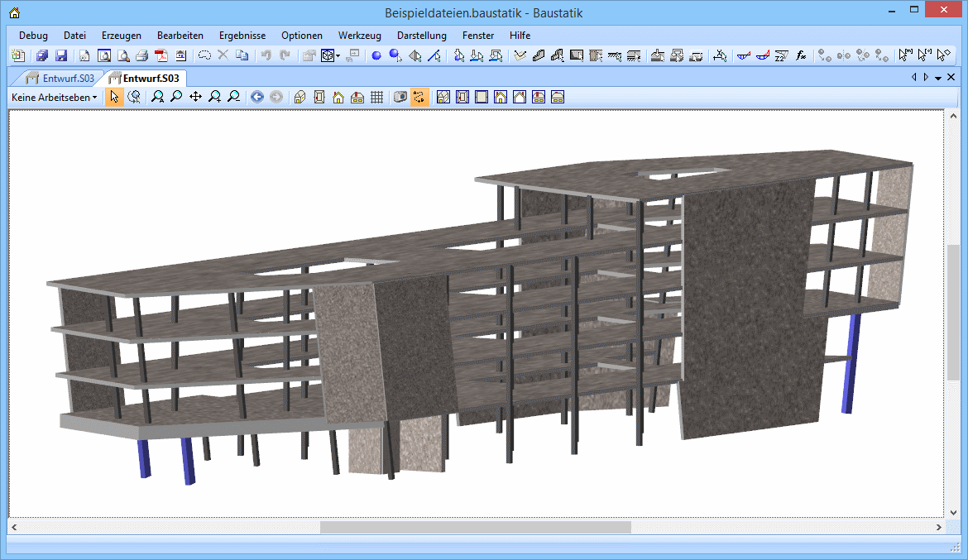Image resolution: width=968 pixels, height=560 pixels.
Task: Click the blue sphere node icon
Action: click(376, 56)
